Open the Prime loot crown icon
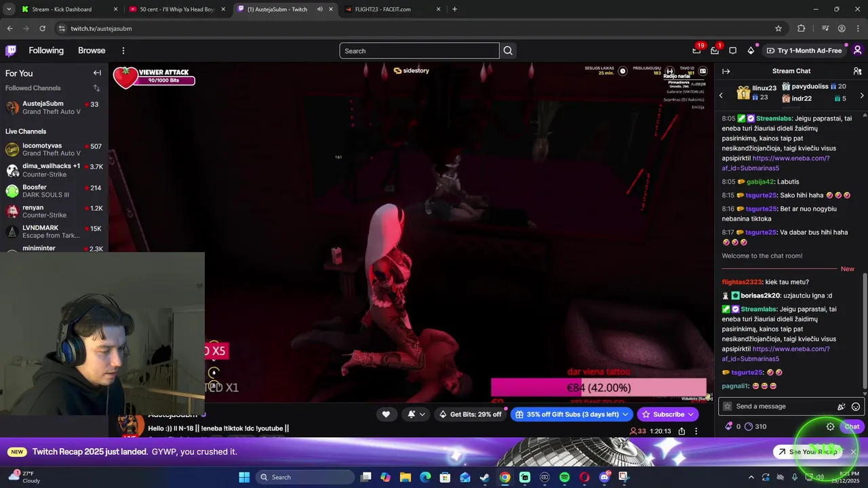This screenshot has height=488, width=868. point(696,50)
